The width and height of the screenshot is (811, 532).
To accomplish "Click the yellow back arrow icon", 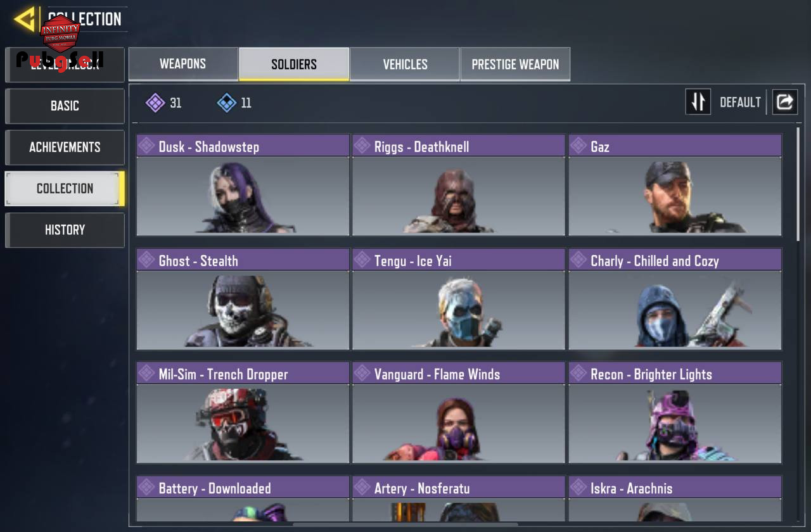I will (25, 19).
